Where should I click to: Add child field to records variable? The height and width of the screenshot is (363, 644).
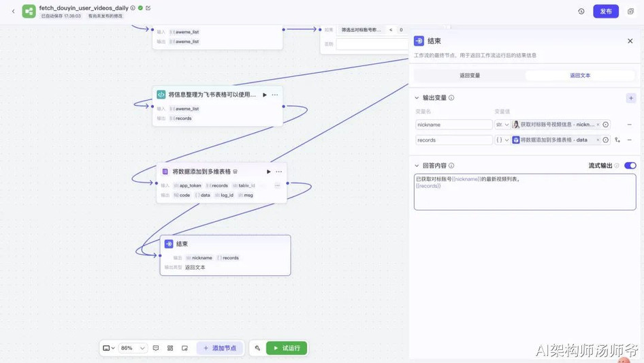pos(617,140)
